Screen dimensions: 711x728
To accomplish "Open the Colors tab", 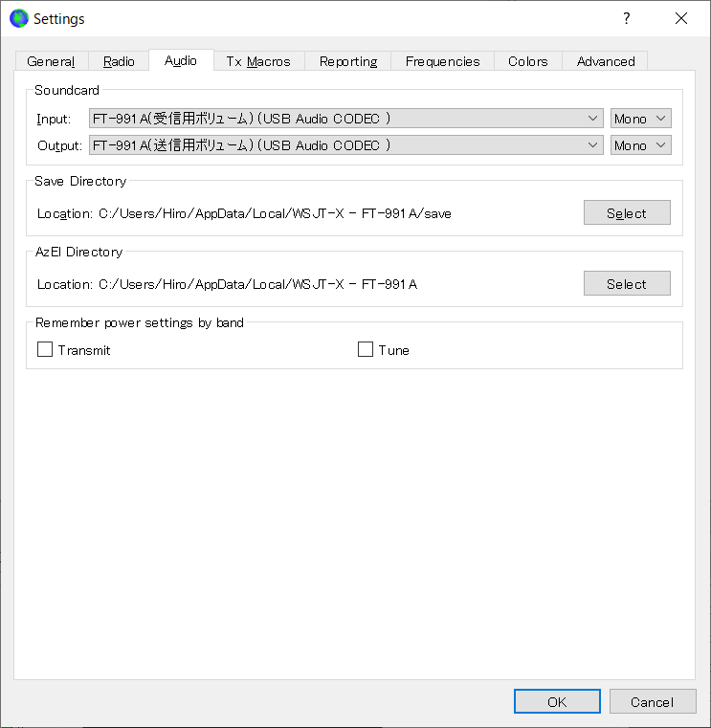I will [528, 61].
